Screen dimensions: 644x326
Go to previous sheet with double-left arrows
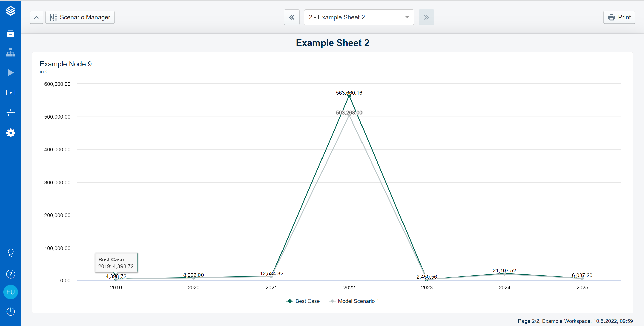[292, 17]
